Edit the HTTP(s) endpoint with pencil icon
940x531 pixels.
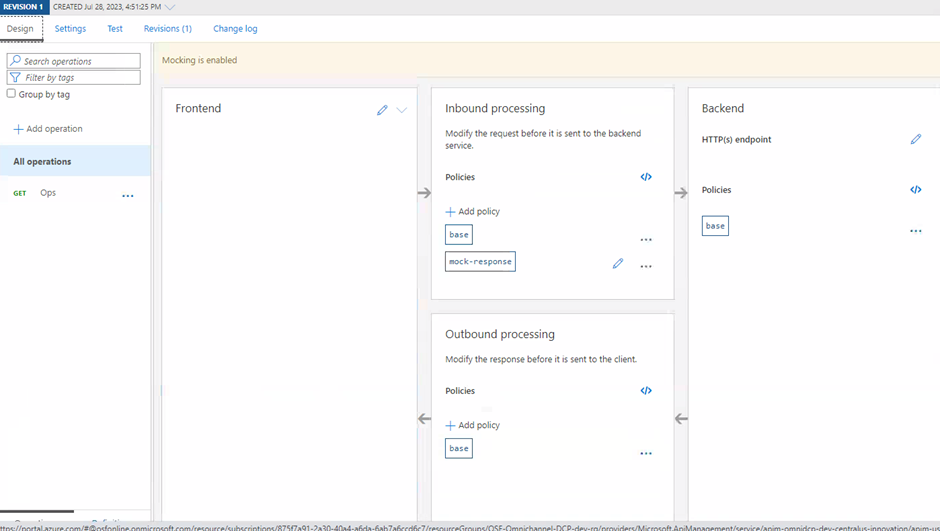coord(915,139)
